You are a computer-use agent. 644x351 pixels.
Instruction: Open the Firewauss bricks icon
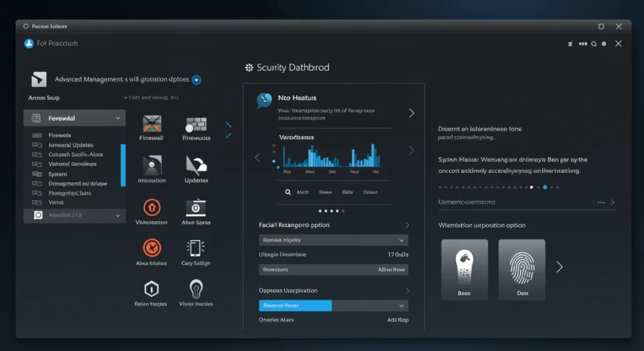pyautogui.click(x=196, y=125)
